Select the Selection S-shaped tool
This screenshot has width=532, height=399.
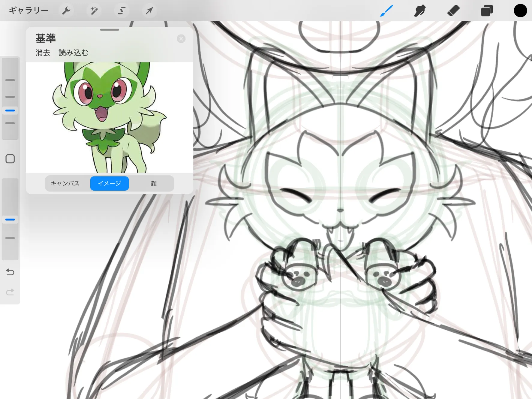click(122, 11)
